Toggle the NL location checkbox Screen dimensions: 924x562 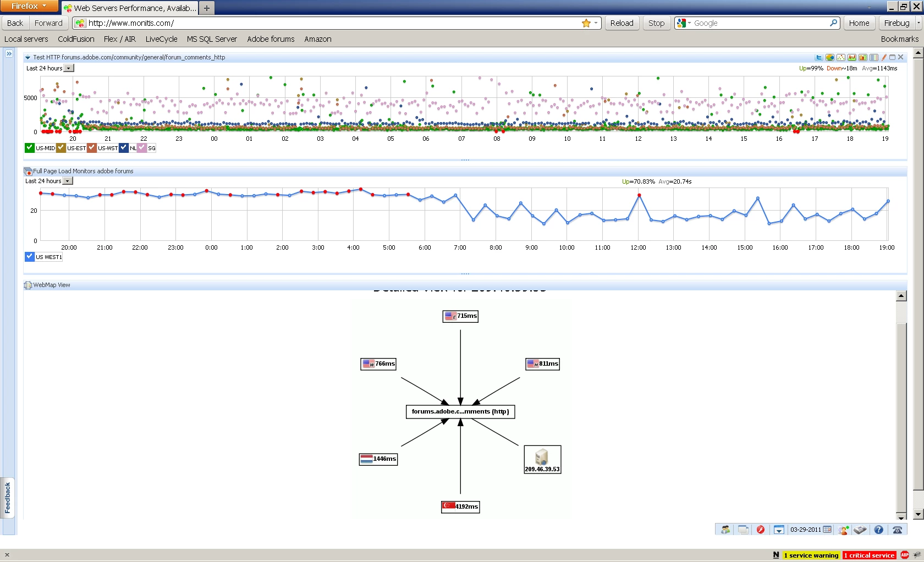[x=124, y=147]
